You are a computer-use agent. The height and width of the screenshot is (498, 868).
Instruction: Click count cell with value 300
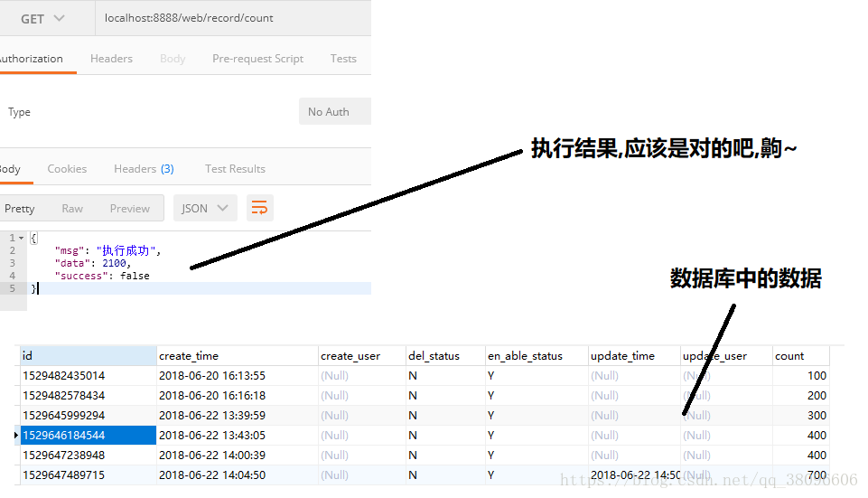click(801, 416)
